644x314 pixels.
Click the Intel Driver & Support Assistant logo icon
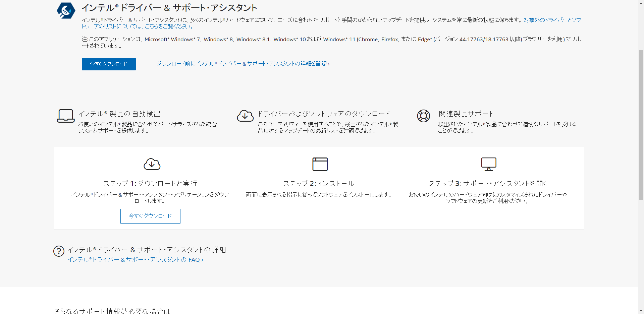(66, 10)
